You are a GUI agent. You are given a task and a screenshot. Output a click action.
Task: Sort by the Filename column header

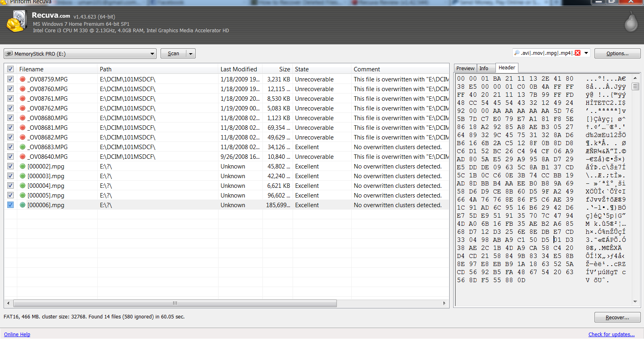coord(57,69)
